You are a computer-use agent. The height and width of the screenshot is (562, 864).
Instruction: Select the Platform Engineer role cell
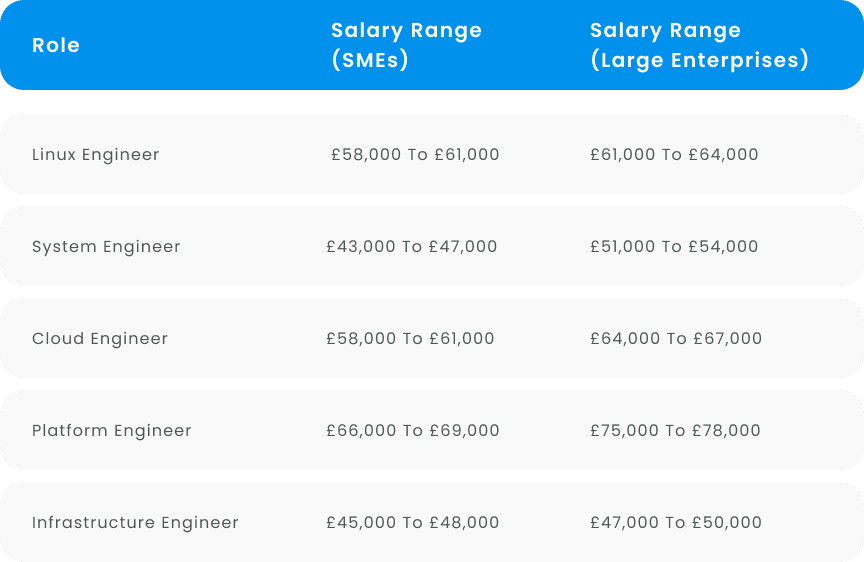tap(111, 430)
